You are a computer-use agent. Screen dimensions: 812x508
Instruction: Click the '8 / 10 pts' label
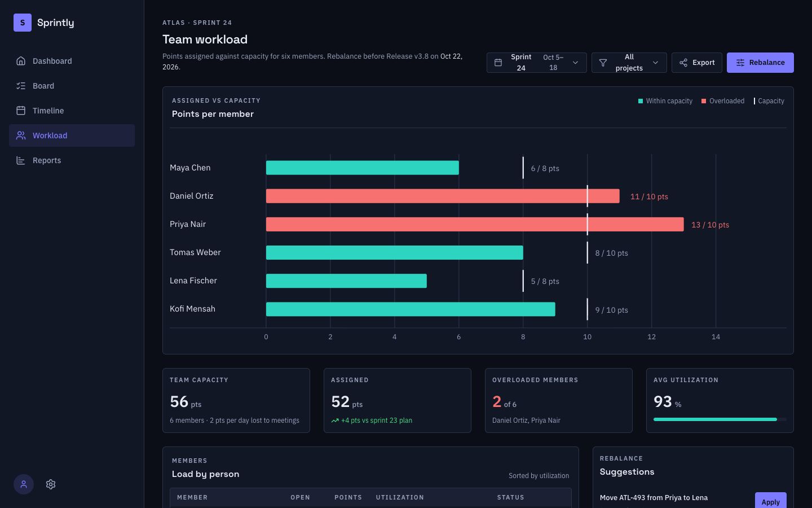pyautogui.click(x=611, y=253)
